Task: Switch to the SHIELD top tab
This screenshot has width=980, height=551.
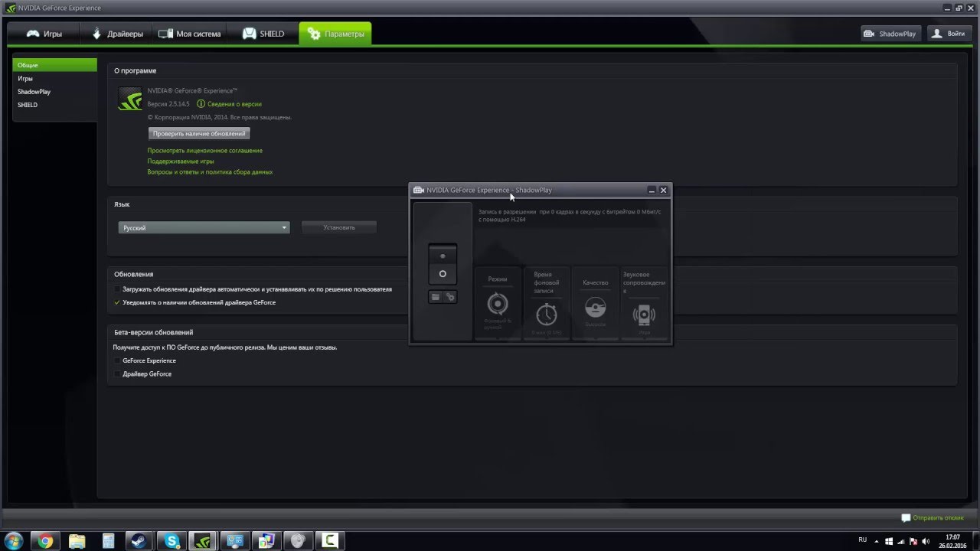Action: [x=263, y=34]
